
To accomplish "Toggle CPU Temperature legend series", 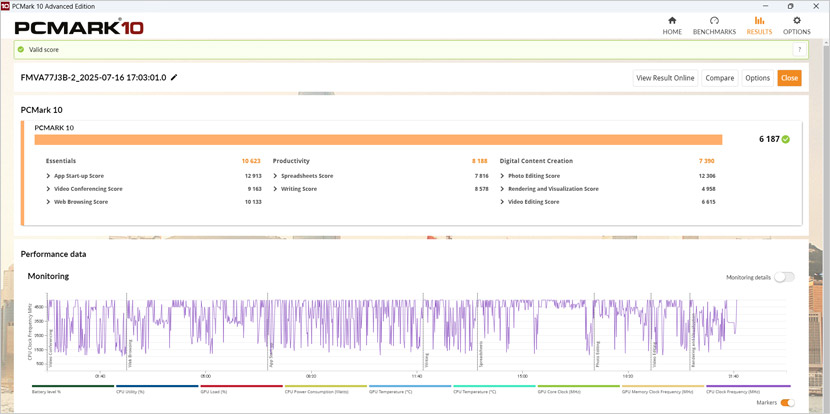I will point(494,389).
